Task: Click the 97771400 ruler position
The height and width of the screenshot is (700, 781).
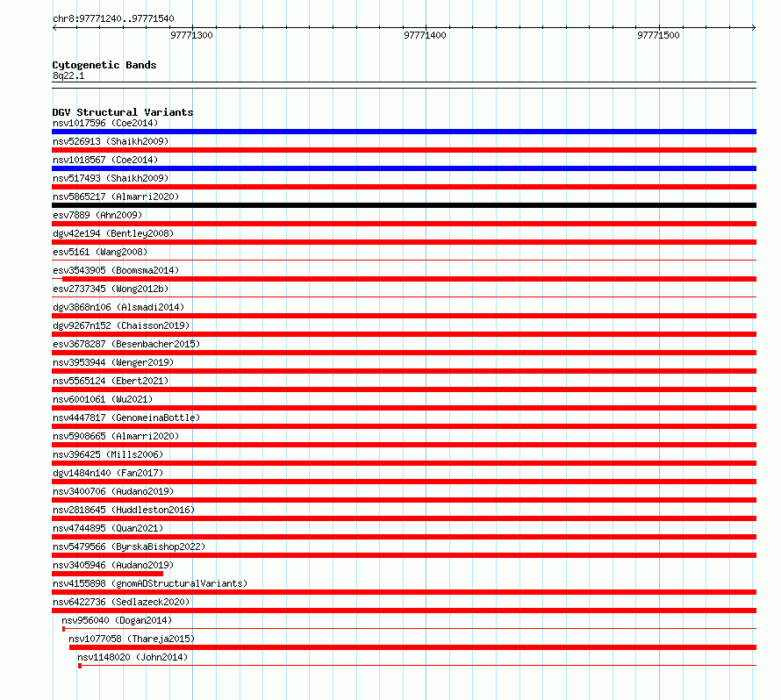Action: (425, 35)
